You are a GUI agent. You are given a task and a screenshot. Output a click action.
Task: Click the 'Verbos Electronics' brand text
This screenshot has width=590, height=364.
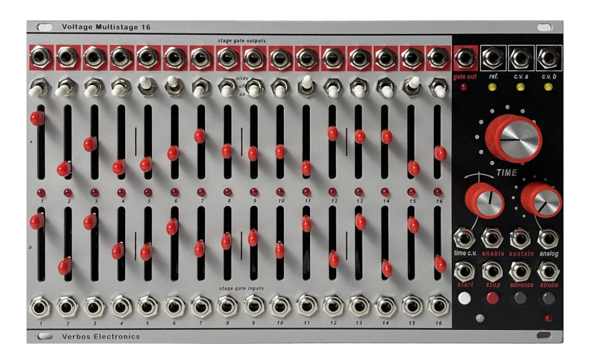coord(101,337)
